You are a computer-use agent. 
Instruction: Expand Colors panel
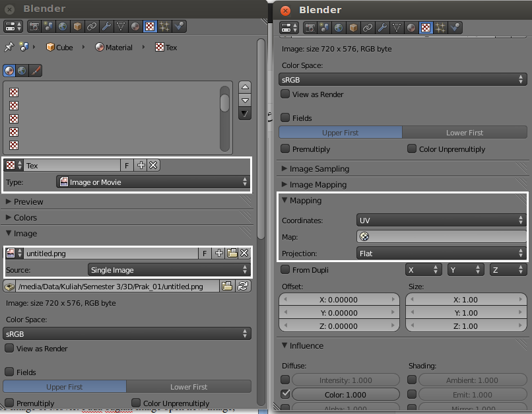(x=9, y=217)
